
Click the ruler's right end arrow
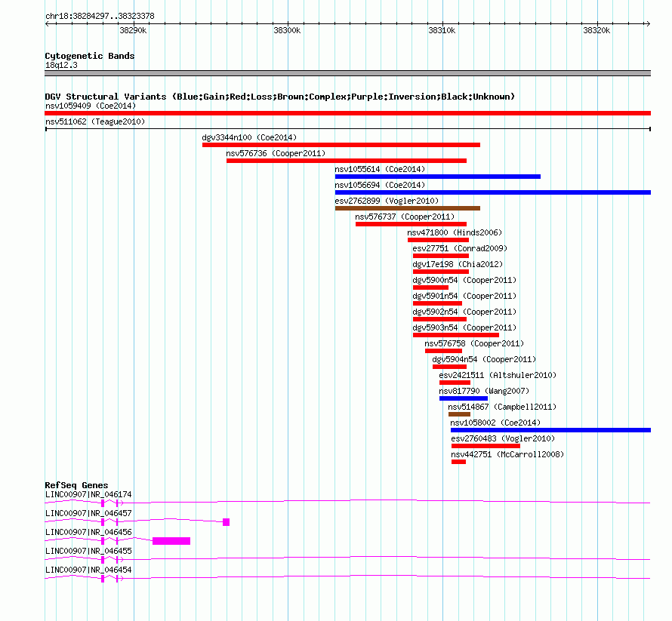[648, 24]
